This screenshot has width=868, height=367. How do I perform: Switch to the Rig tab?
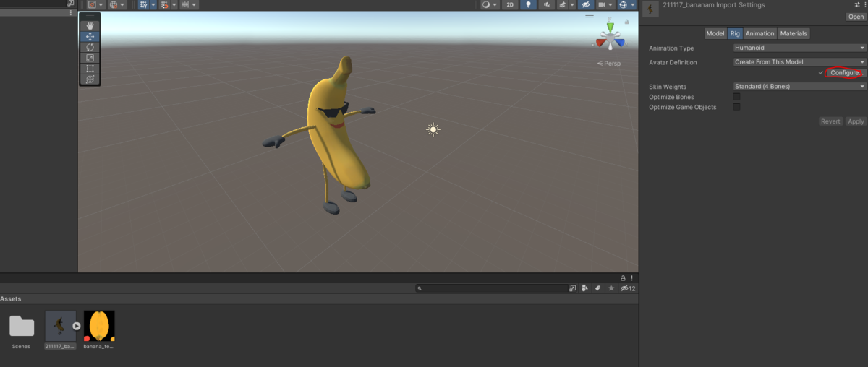click(735, 33)
